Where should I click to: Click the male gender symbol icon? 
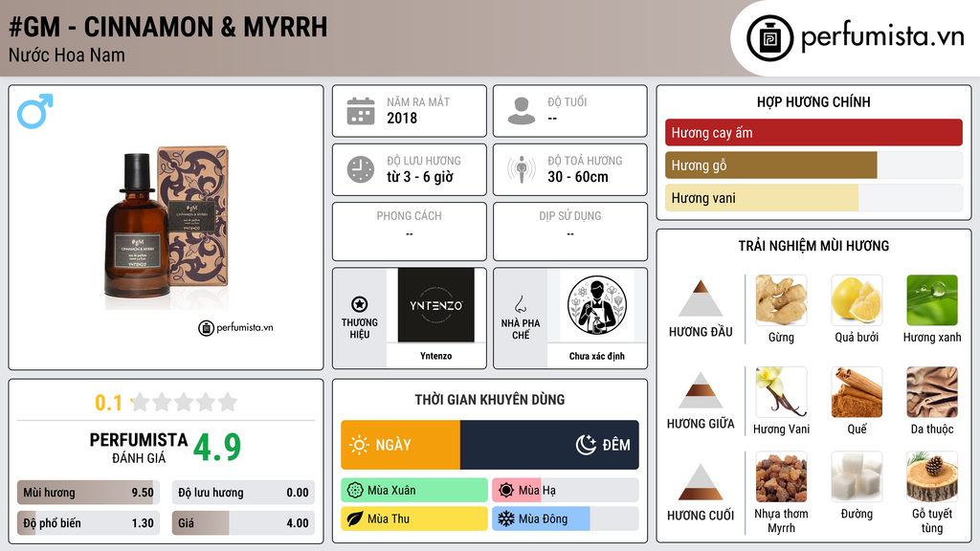35,111
